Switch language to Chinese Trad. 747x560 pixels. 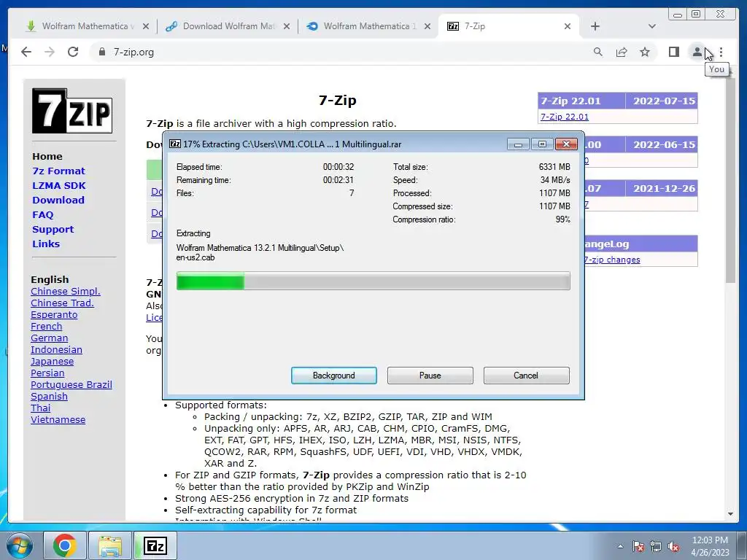click(63, 303)
